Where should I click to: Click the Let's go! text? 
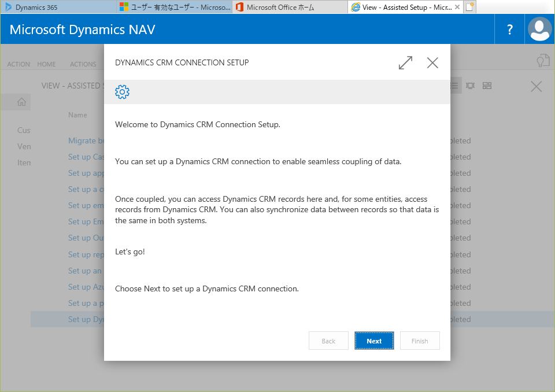point(130,252)
